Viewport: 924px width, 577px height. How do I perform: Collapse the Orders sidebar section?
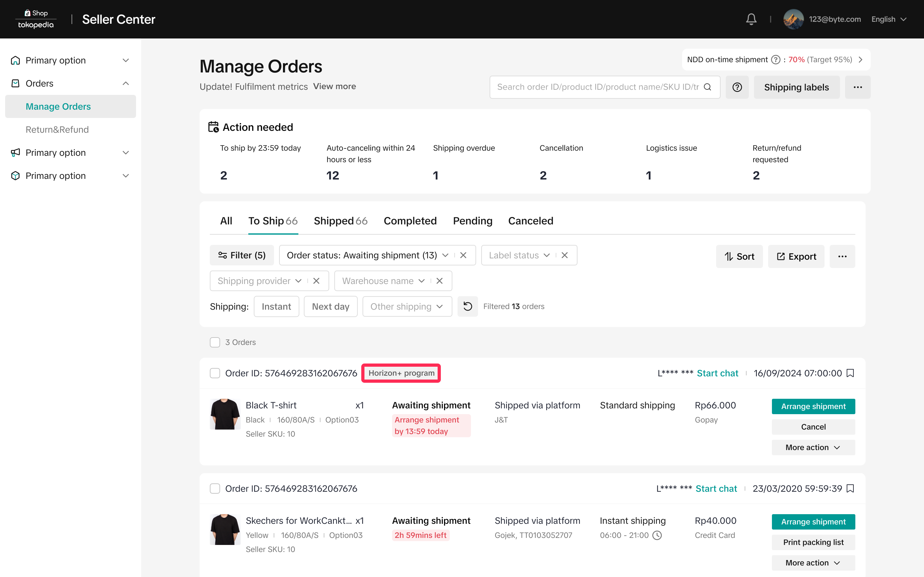click(126, 83)
